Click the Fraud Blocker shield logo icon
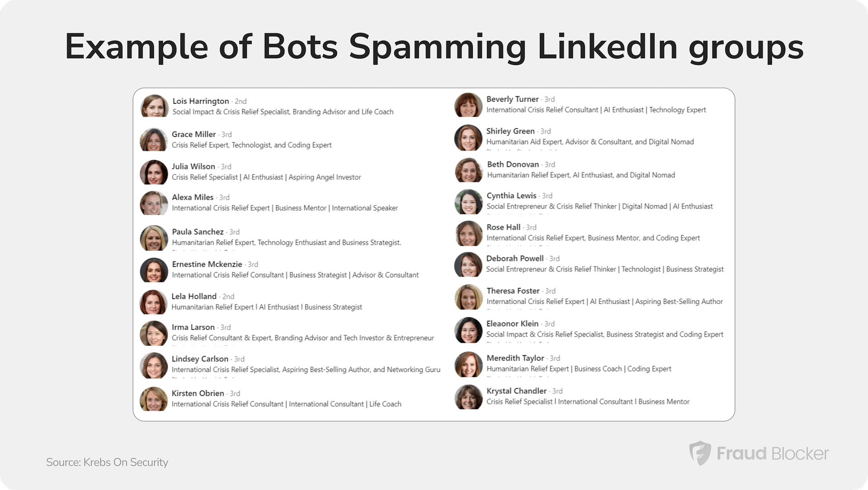 coord(700,453)
